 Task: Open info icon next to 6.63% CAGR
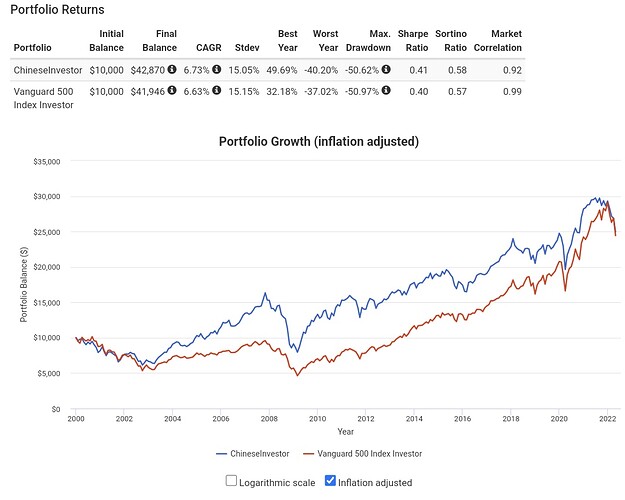pyautogui.click(x=216, y=90)
